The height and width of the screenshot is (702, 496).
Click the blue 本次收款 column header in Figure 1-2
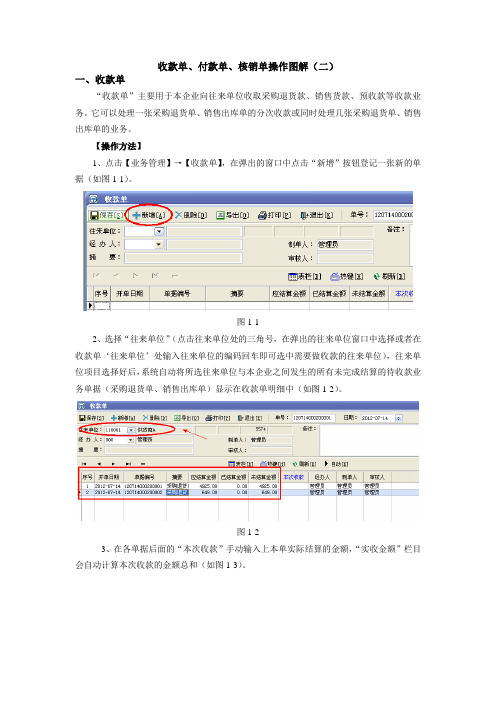[x=294, y=477]
